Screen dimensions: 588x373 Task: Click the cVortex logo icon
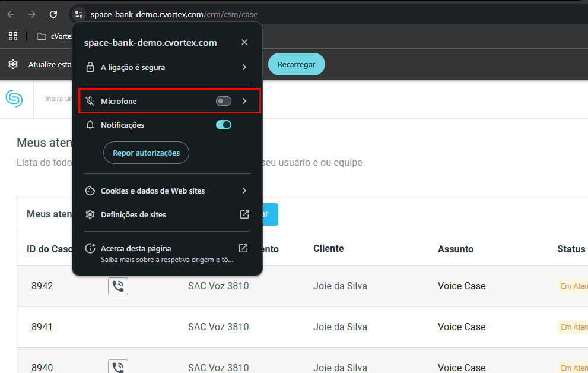point(14,98)
